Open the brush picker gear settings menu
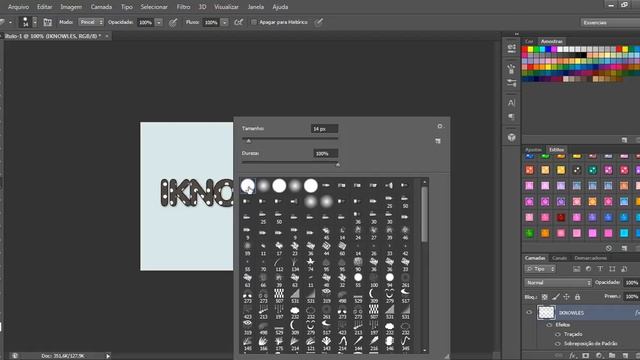 [x=440, y=126]
